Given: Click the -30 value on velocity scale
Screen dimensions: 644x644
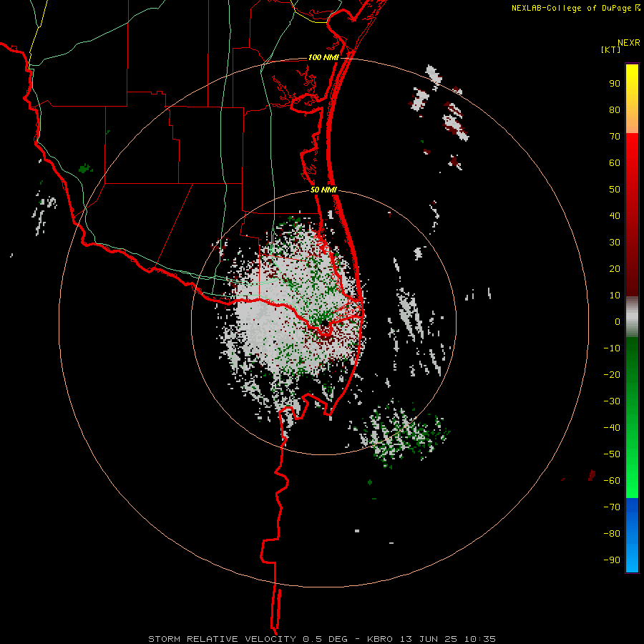Looking at the screenshot, I should [x=612, y=401].
